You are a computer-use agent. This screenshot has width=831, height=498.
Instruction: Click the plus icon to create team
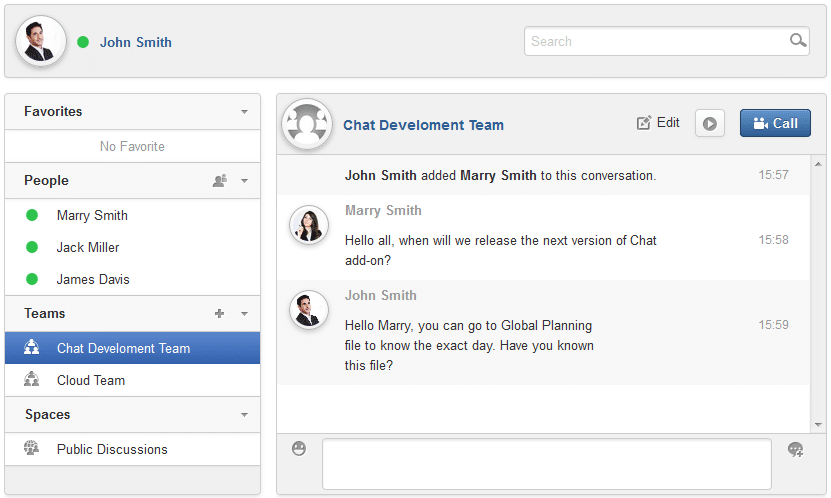tap(219, 314)
